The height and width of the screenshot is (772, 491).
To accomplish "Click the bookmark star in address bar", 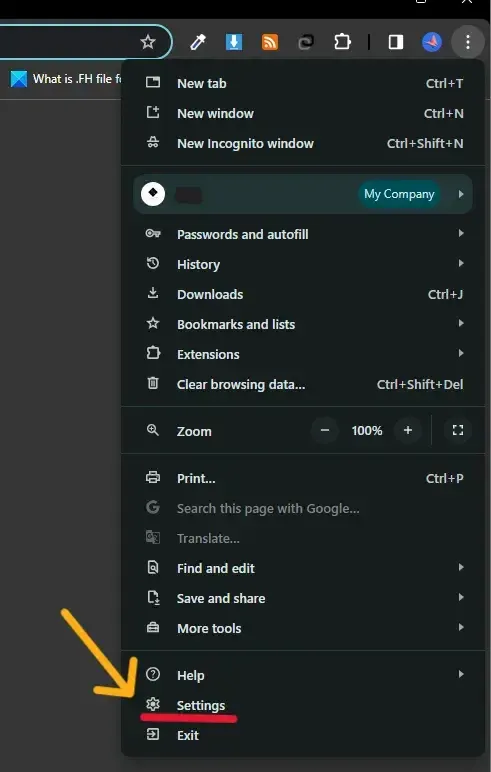I will pyautogui.click(x=148, y=42).
